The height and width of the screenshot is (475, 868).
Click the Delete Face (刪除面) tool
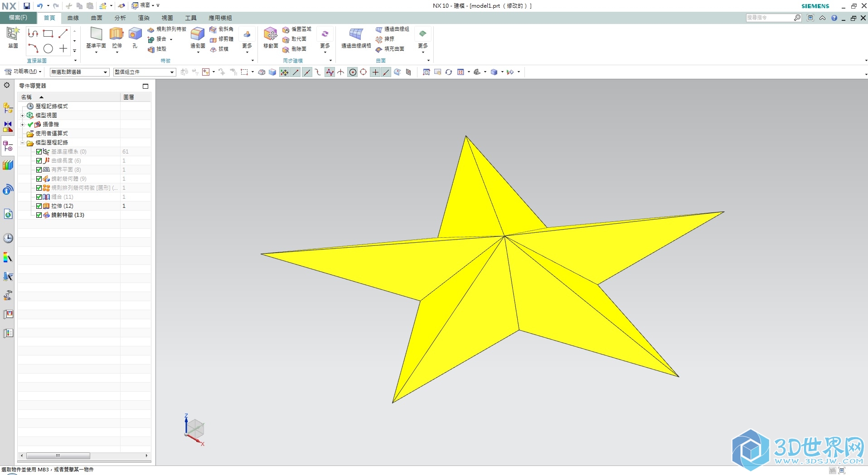coord(294,49)
